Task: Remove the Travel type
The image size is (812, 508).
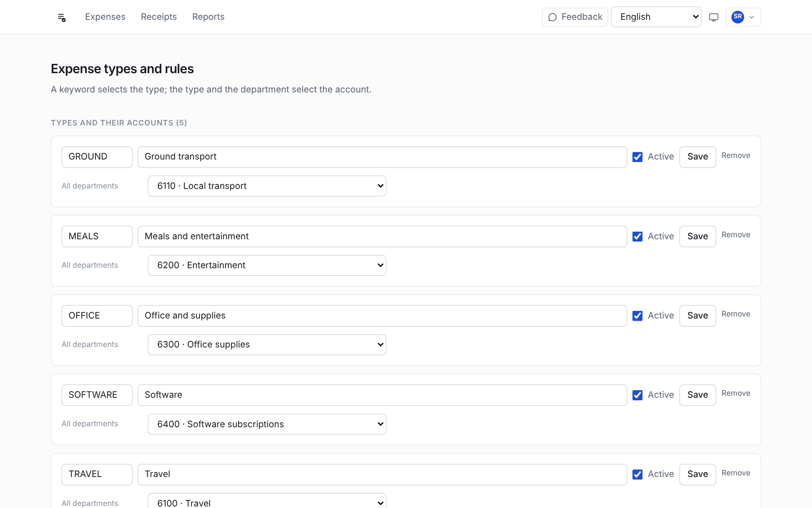Action: (x=736, y=473)
